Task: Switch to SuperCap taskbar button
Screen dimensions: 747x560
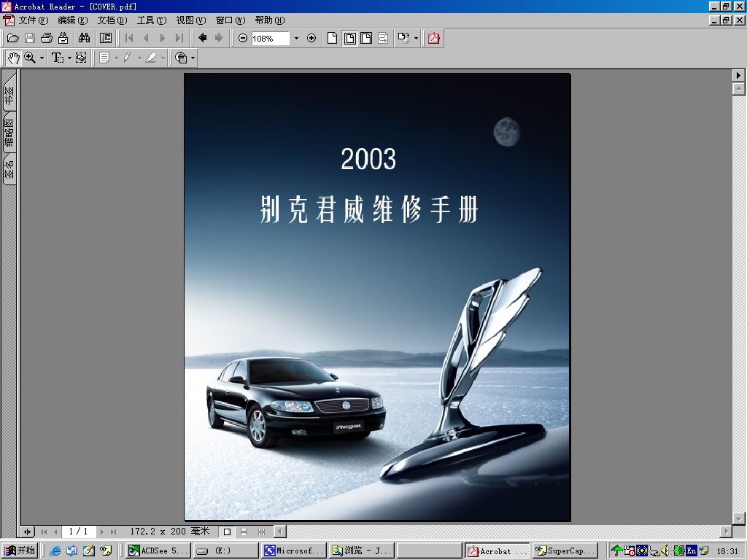Action: tap(565, 551)
